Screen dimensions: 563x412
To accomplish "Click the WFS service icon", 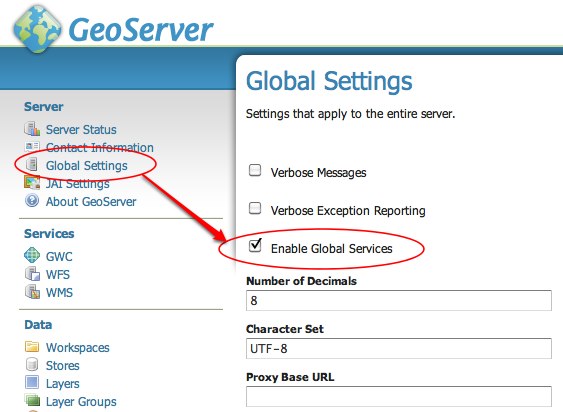I will pyautogui.click(x=32, y=274).
